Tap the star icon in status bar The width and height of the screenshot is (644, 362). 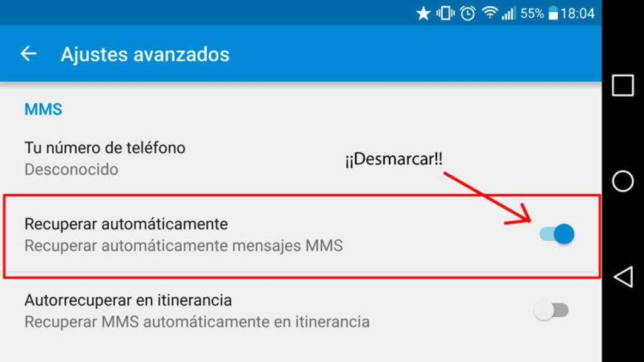coord(423,14)
